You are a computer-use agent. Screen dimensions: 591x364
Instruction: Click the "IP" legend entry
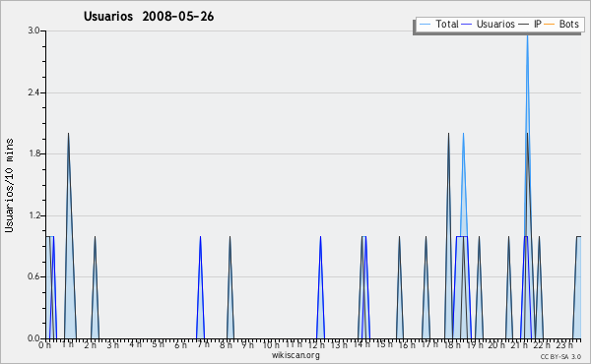click(x=538, y=24)
